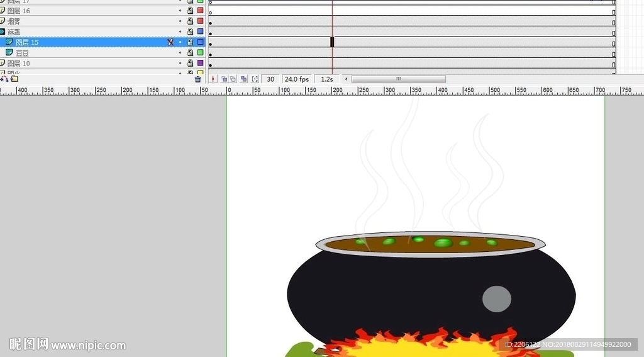Click the 豆豆 masked layer icon

click(x=9, y=53)
